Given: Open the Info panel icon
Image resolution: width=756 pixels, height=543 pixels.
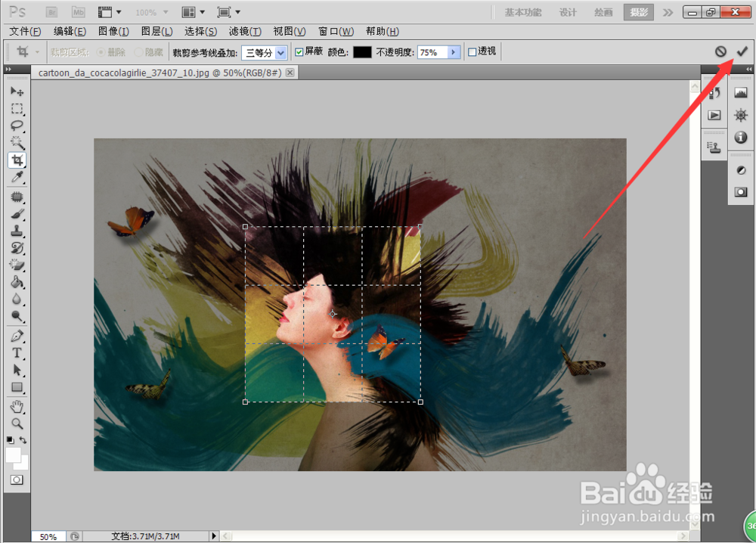Looking at the screenshot, I should pos(741,138).
